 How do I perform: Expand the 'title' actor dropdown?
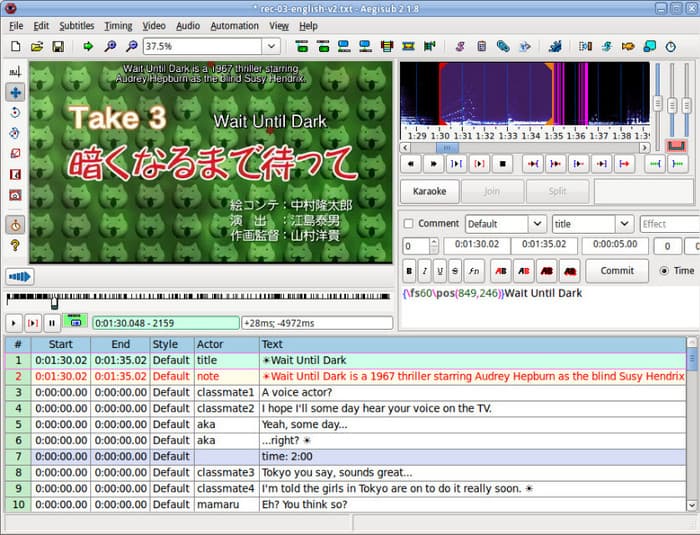(624, 223)
